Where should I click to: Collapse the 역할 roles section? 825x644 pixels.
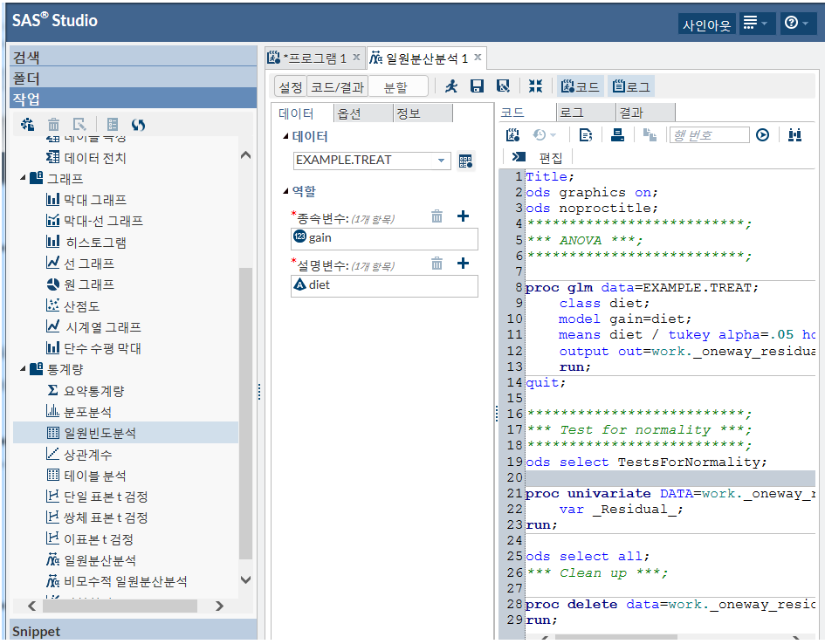pos(285,192)
